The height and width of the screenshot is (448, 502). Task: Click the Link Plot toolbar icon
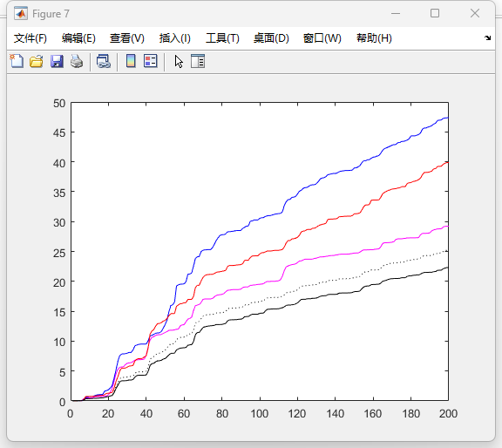click(104, 61)
